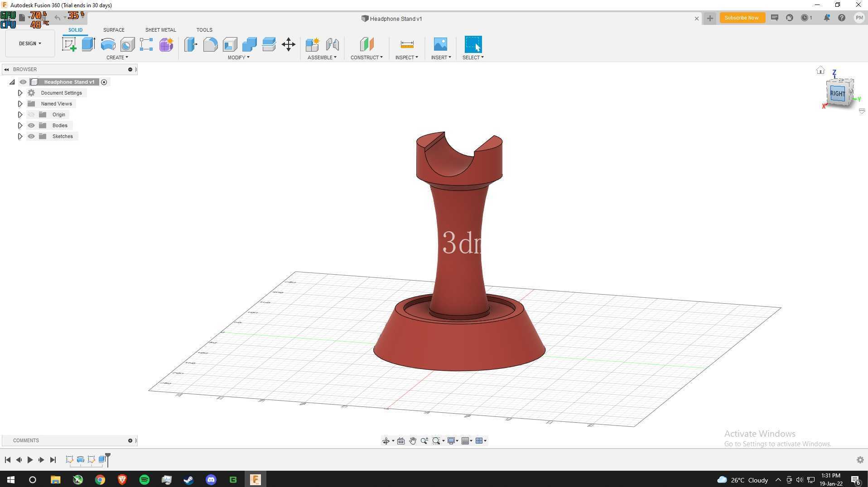Select the Fillet tool
The height and width of the screenshot is (487, 868).
[210, 44]
